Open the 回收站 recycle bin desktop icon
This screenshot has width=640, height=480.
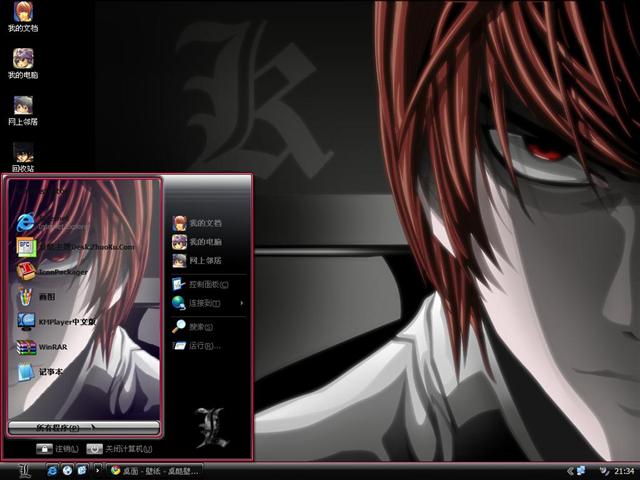(23, 158)
